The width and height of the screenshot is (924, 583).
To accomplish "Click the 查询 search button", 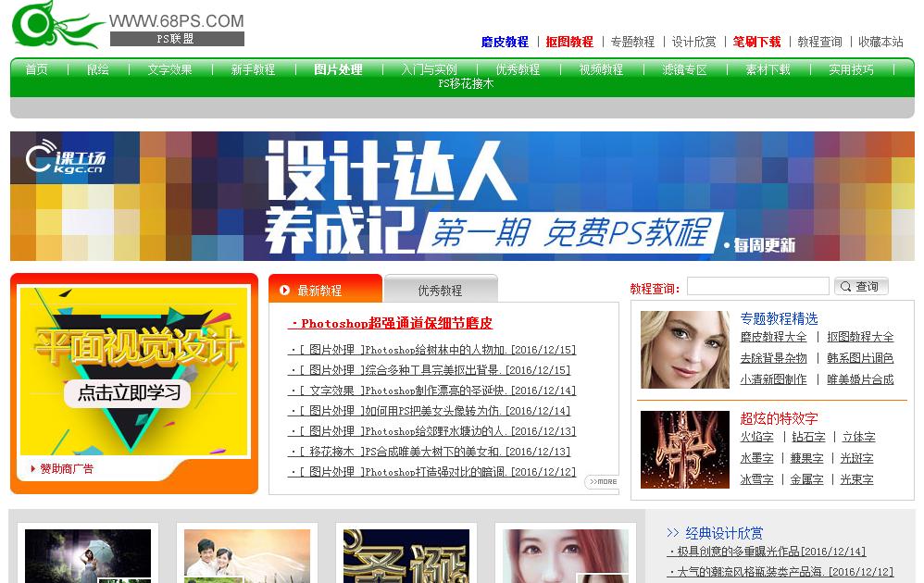I will tap(860, 286).
